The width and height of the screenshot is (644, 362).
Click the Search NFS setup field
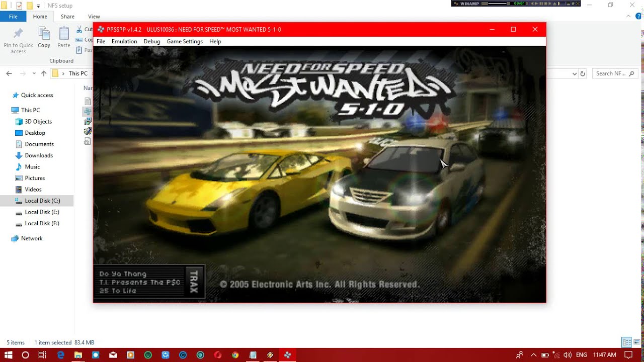tap(615, 73)
